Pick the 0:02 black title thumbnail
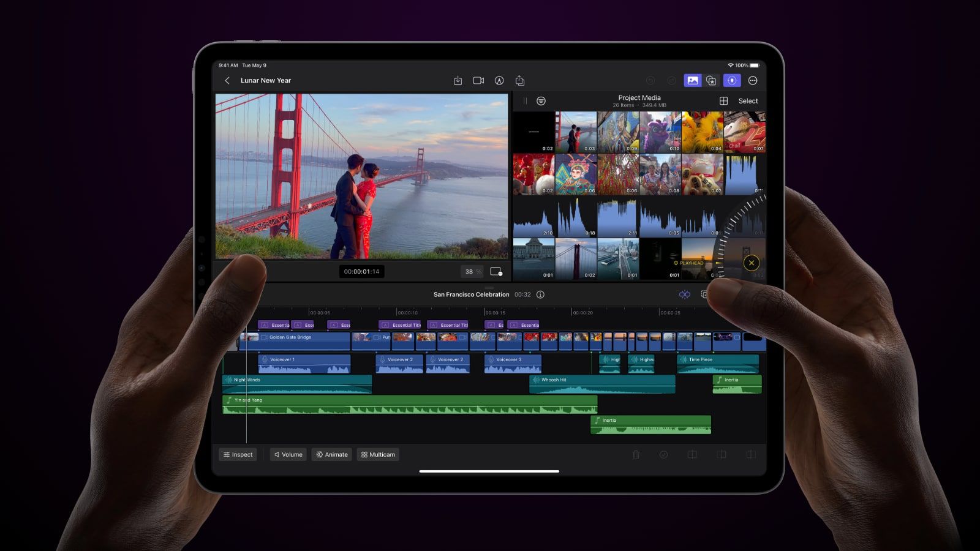 point(533,132)
